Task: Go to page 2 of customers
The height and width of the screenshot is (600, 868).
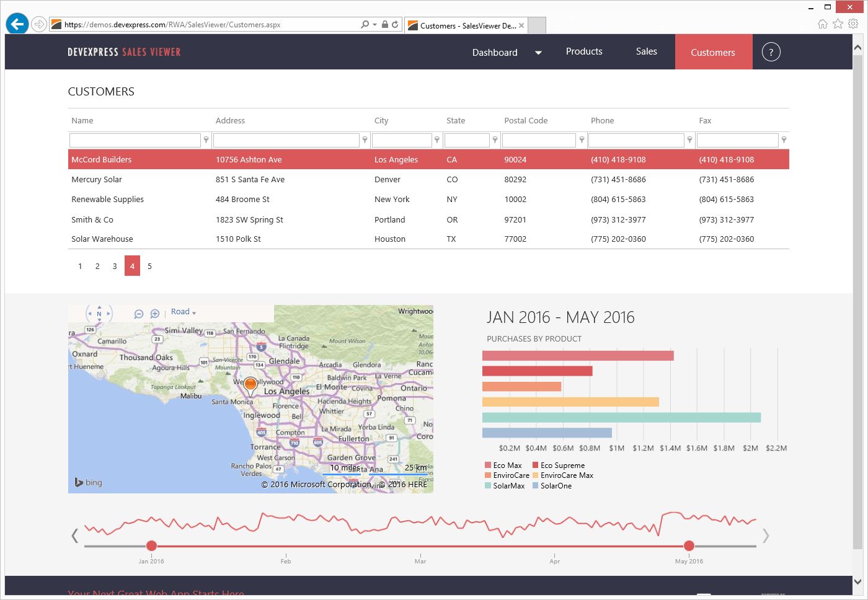Action: coord(97,266)
